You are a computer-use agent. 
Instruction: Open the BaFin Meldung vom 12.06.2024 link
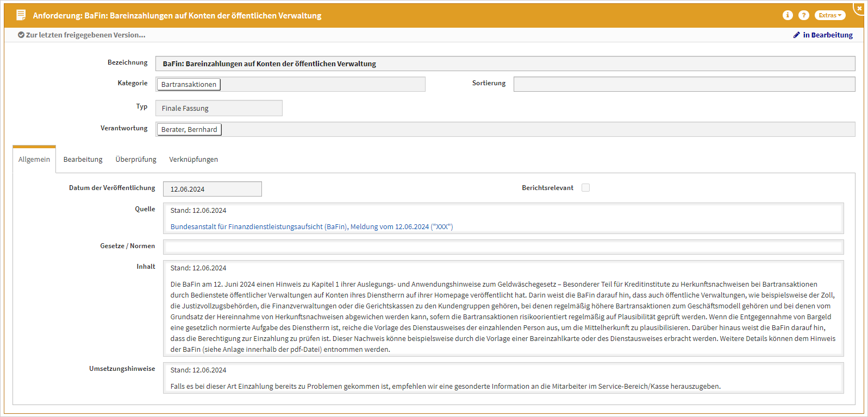311,226
